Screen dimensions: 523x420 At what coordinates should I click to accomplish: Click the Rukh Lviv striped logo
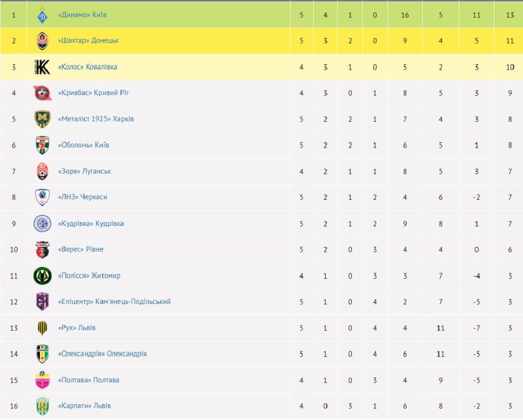pyautogui.click(x=42, y=328)
